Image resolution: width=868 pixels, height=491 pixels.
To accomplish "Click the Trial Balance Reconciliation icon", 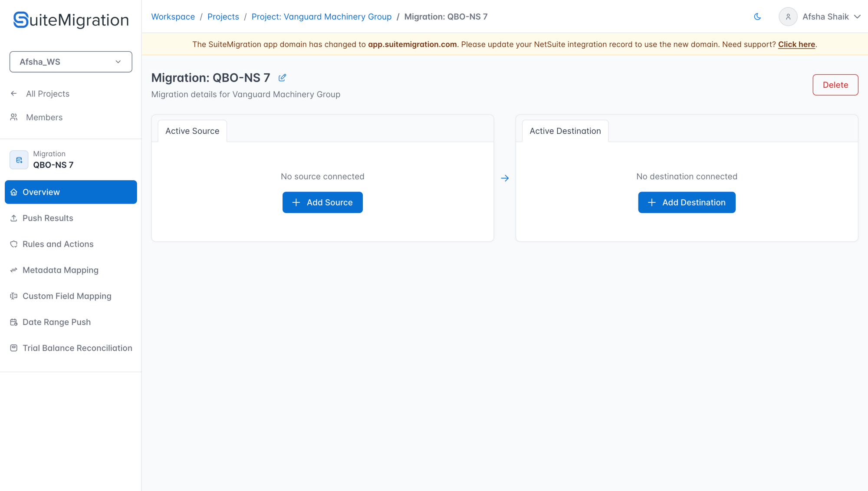I will pyautogui.click(x=14, y=348).
